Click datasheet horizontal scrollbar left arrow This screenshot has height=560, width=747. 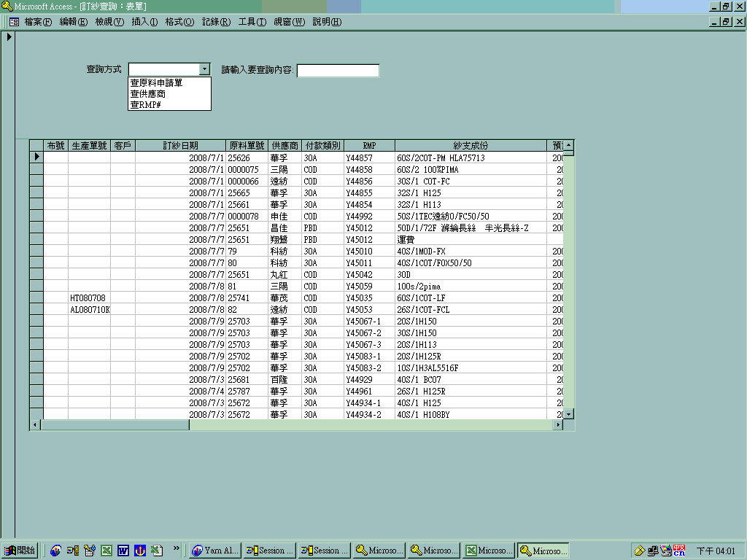coord(35,425)
